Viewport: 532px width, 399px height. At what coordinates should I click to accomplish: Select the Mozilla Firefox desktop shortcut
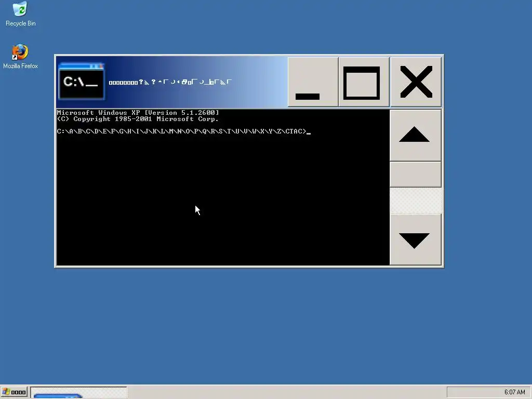(x=20, y=57)
